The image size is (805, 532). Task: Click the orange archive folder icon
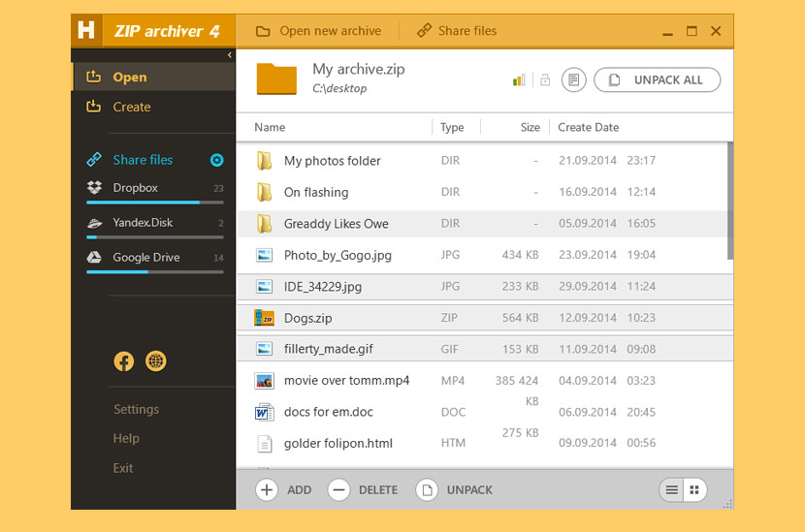click(276, 78)
